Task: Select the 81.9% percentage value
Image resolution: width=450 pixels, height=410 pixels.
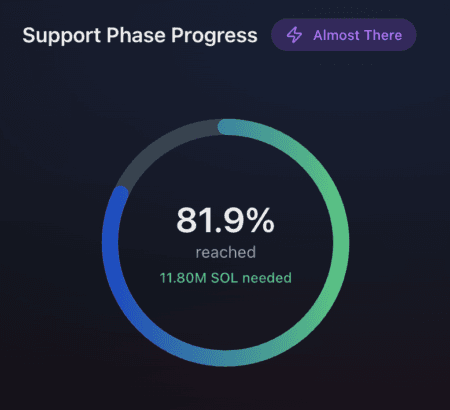Action: tap(225, 220)
